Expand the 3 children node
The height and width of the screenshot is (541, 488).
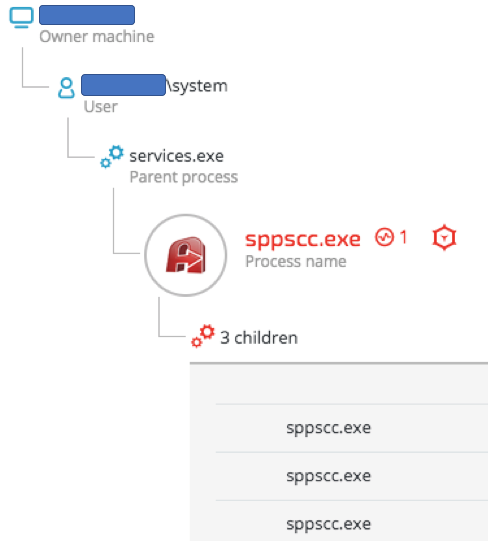click(259, 337)
